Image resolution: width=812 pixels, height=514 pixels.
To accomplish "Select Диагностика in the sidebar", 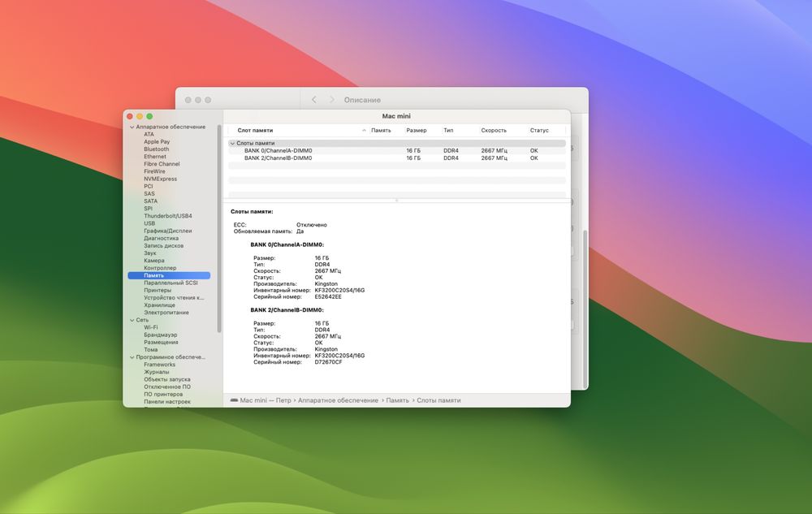I will pos(161,238).
